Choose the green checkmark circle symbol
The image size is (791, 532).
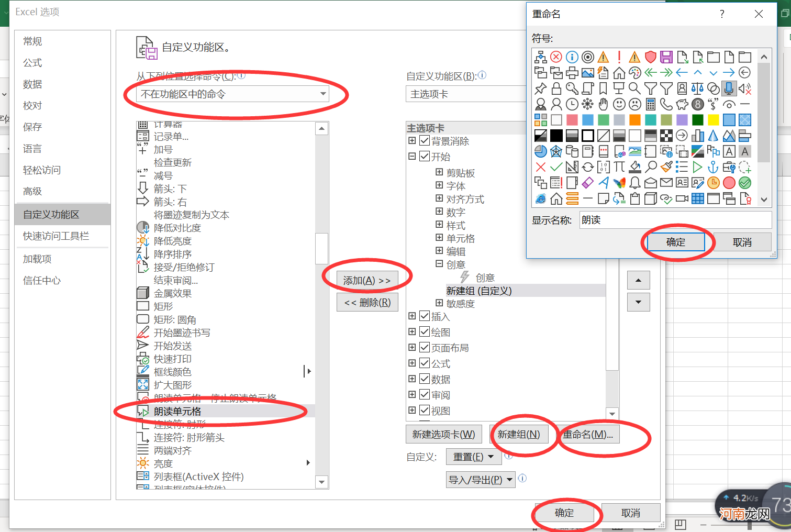click(x=744, y=183)
